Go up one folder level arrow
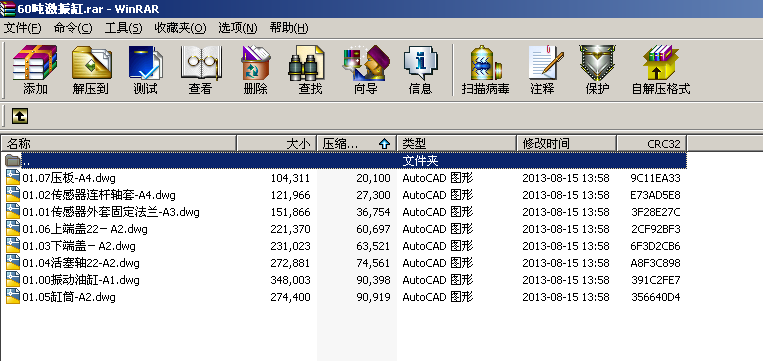763x361 pixels. [19, 116]
